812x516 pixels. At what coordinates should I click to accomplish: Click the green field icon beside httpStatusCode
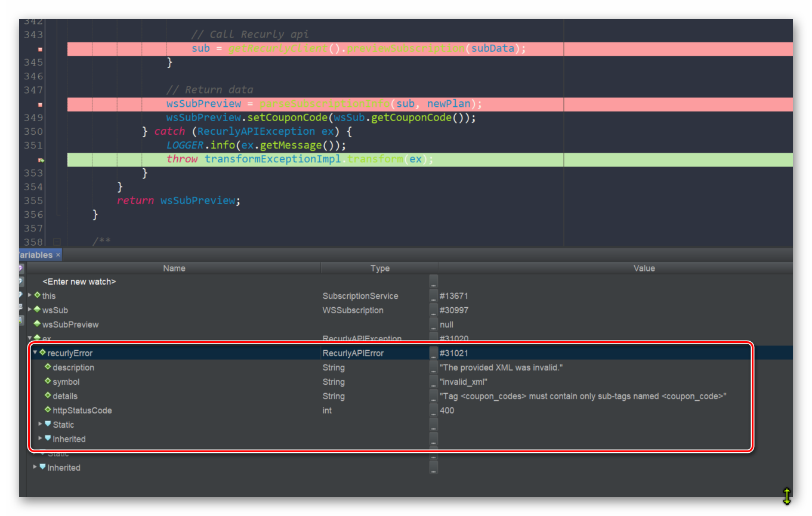pyautogui.click(x=47, y=410)
